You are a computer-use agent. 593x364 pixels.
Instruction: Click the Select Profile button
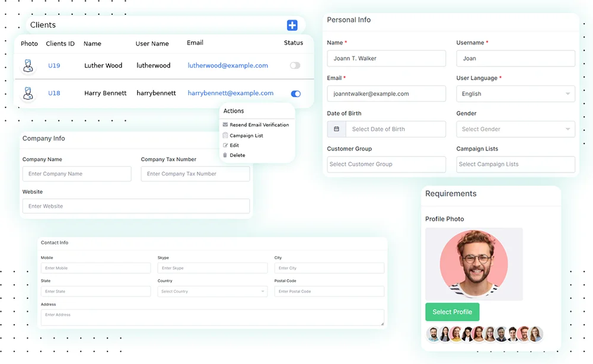tap(452, 311)
